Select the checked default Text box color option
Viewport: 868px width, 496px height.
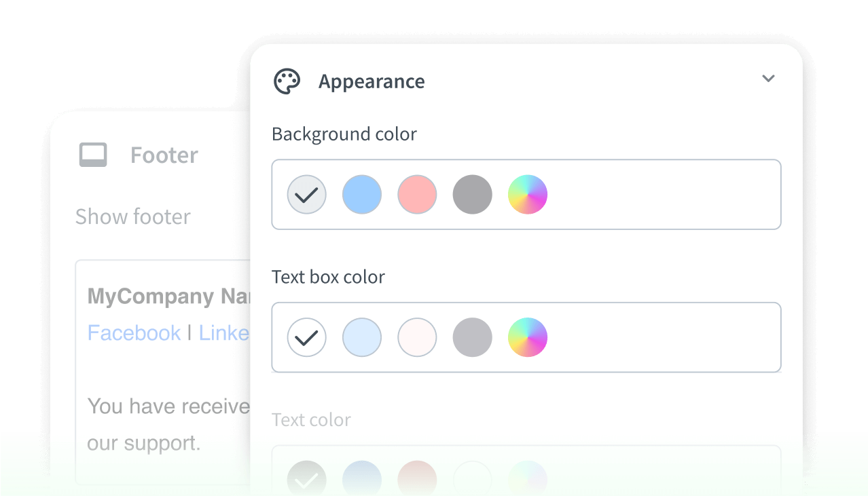pos(306,337)
